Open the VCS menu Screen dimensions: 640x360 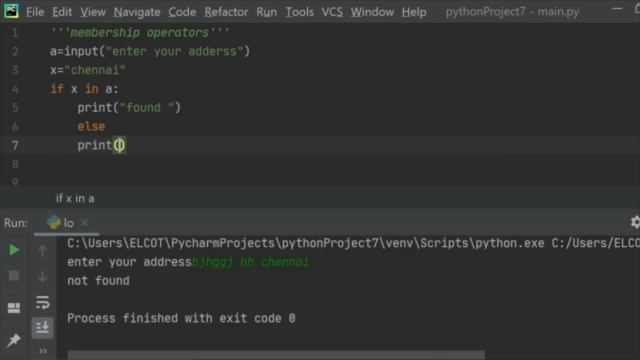pos(332,12)
